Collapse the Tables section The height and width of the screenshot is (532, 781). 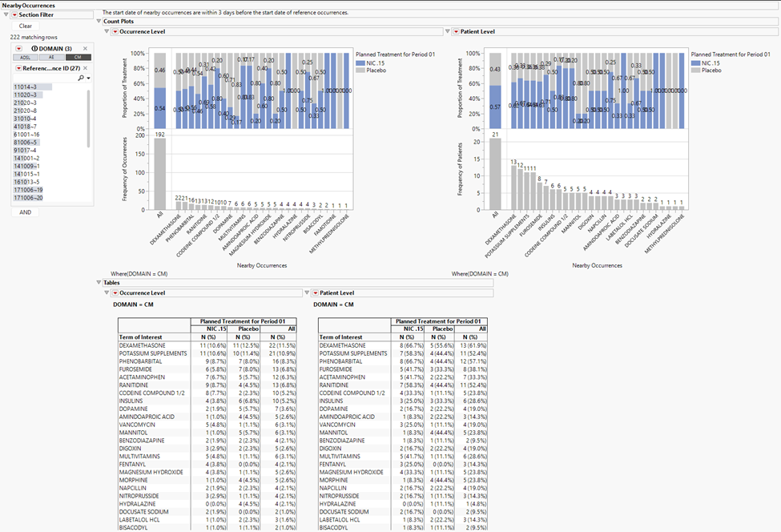coord(99,283)
